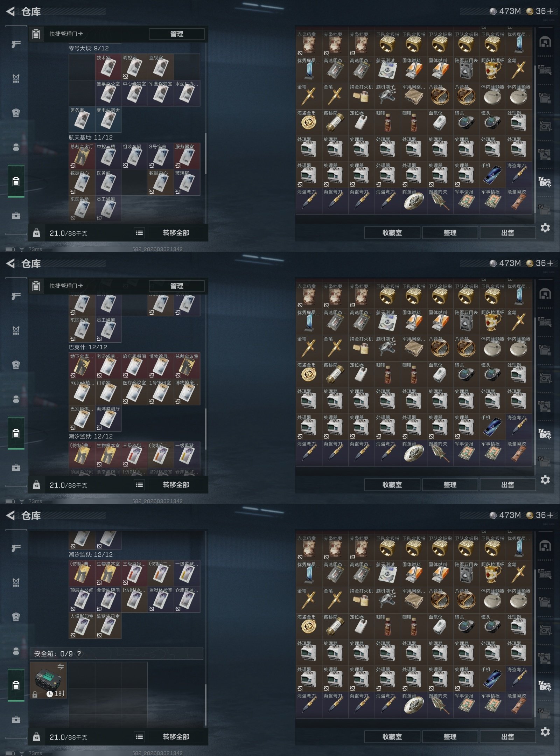Select the 出售 tab in the bottommost screenshot
The height and width of the screenshot is (756, 560).
(507, 737)
